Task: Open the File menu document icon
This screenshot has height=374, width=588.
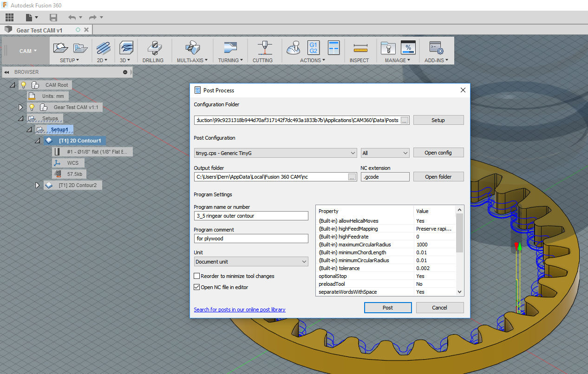Action: pyautogui.click(x=30, y=18)
